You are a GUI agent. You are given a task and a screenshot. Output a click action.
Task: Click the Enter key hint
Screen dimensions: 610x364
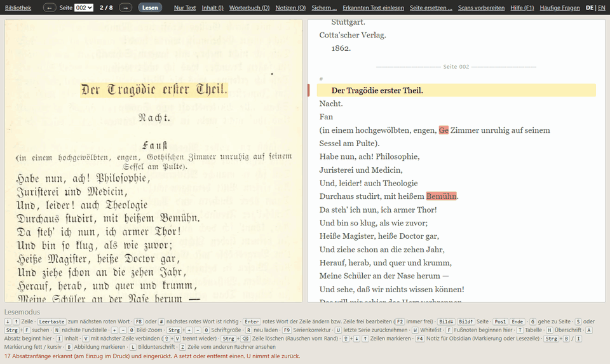[x=252, y=321]
